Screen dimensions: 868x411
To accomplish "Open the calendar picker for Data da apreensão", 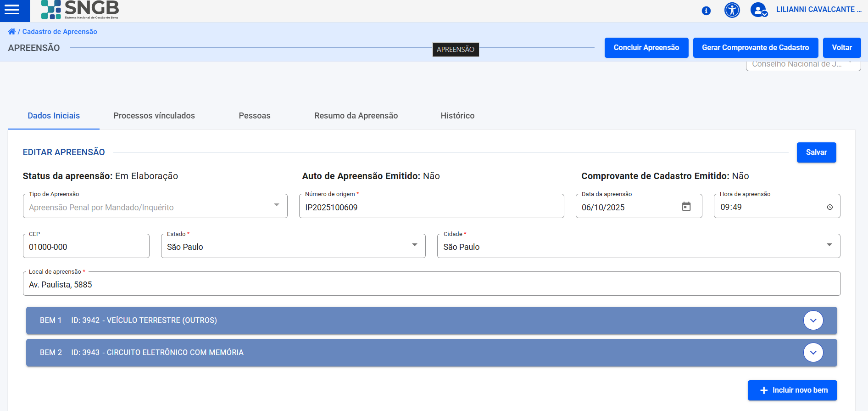I will pyautogui.click(x=686, y=207).
